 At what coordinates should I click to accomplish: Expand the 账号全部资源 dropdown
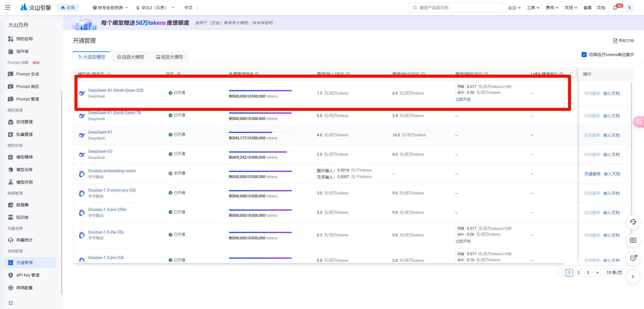(110, 8)
